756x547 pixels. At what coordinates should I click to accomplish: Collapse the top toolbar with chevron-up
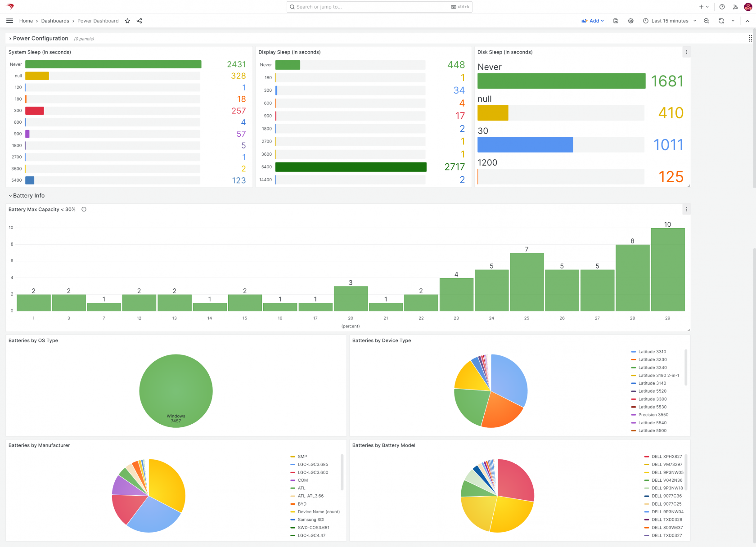[747, 21]
